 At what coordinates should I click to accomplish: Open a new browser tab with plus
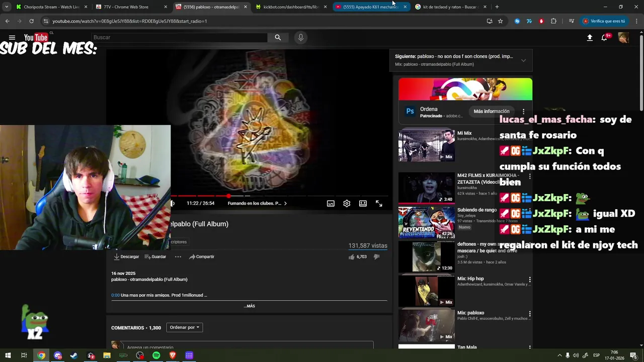[x=497, y=7]
